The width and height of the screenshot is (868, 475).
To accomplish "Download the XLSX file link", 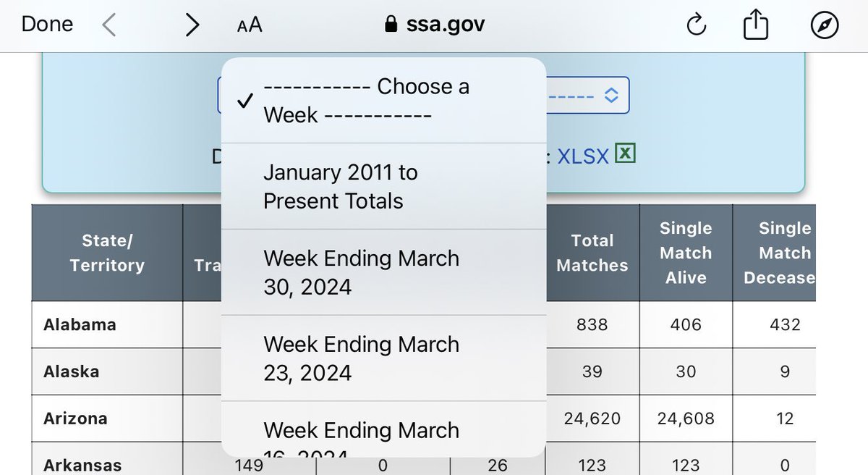I will [583, 156].
